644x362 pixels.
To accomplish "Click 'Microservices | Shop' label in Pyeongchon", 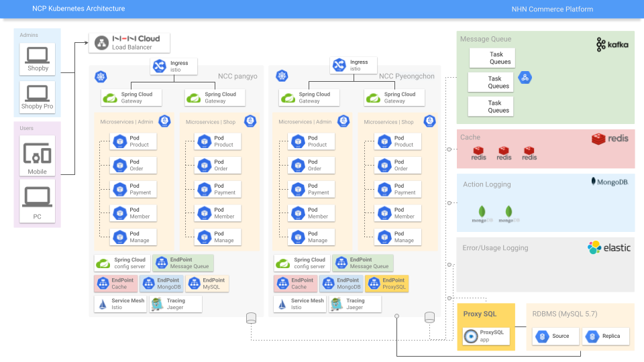I will [x=388, y=122].
